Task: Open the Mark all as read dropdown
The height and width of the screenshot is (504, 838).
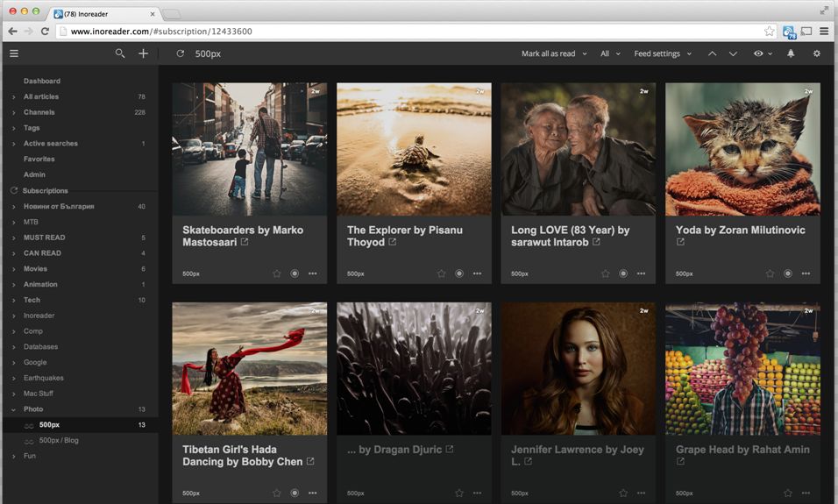Action: click(554, 53)
